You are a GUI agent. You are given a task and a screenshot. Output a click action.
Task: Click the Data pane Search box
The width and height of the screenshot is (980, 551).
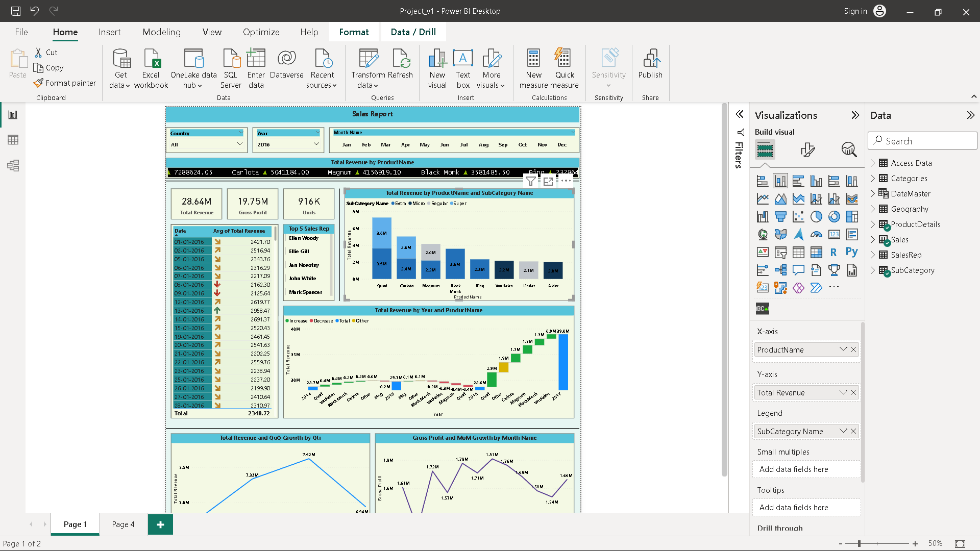(x=922, y=140)
